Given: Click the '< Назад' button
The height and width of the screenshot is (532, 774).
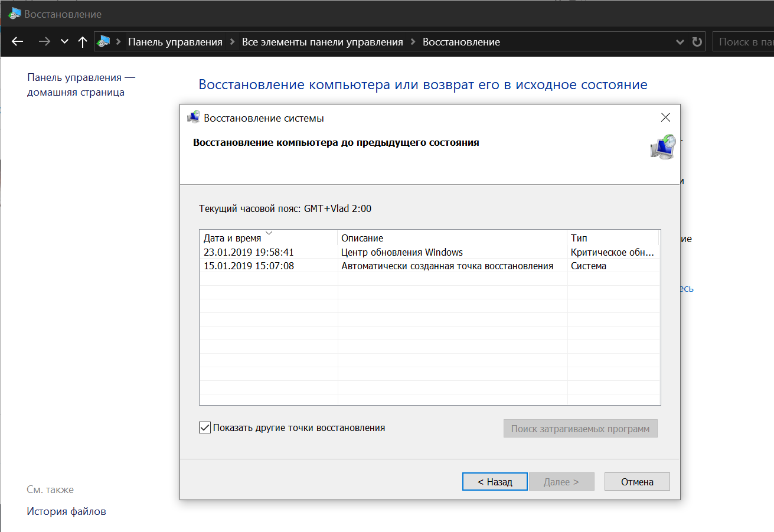Looking at the screenshot, I should [x=495, y=482].
